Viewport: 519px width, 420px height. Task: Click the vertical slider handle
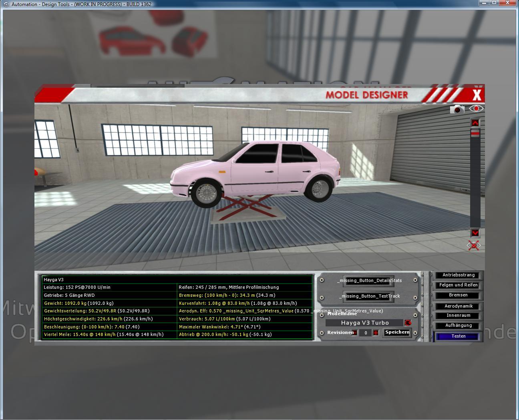click(x=475, y=134)
